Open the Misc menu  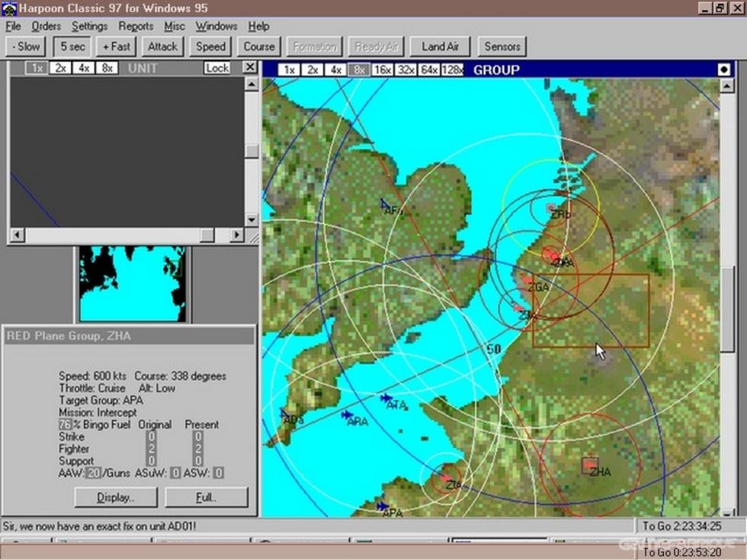(x=175, y=26)
